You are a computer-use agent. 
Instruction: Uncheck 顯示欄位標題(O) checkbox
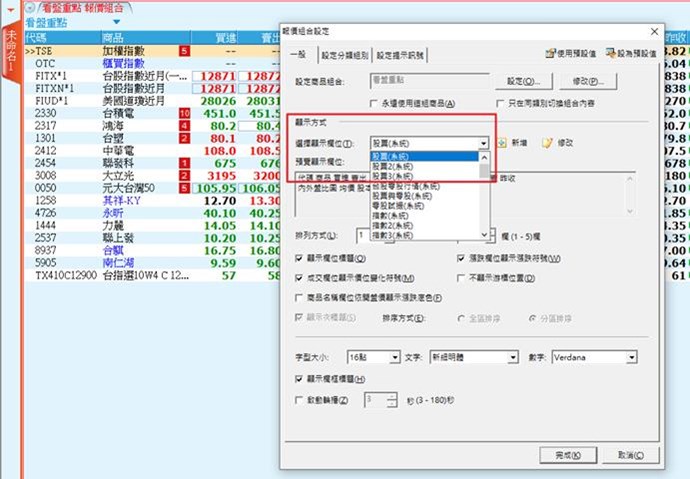pos(299,258)
